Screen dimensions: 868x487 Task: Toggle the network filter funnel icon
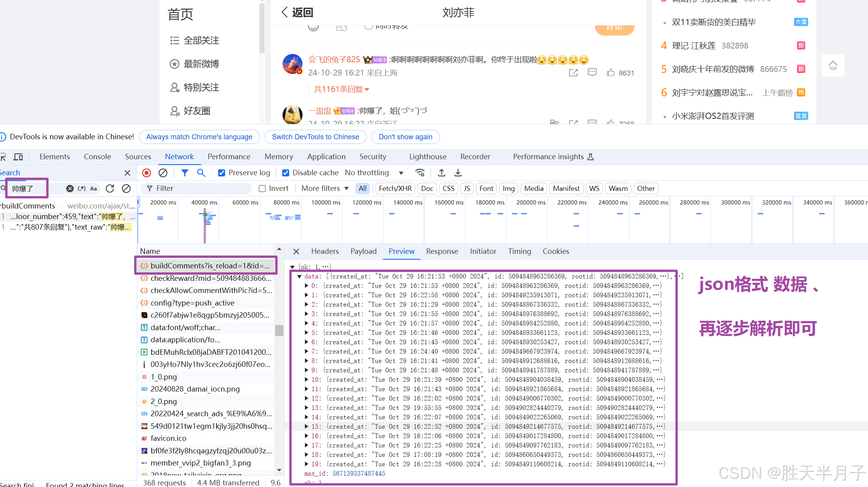(185, 173)
